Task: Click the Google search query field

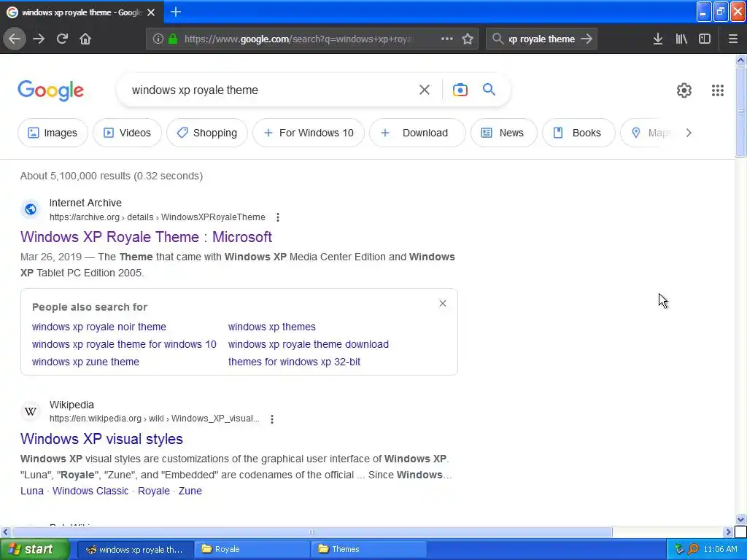Action: [267, 90]
